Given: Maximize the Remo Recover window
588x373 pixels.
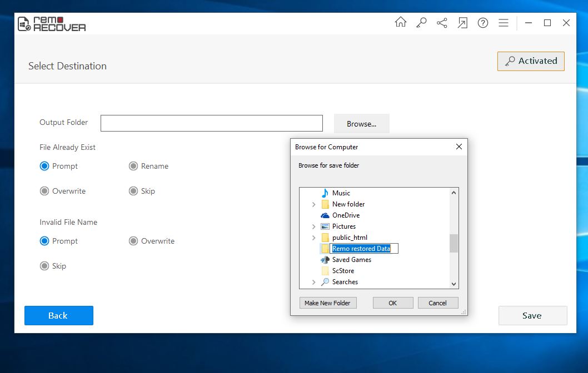Looking at the screenshot, I should pyautogui.click(x=547, y=23).
